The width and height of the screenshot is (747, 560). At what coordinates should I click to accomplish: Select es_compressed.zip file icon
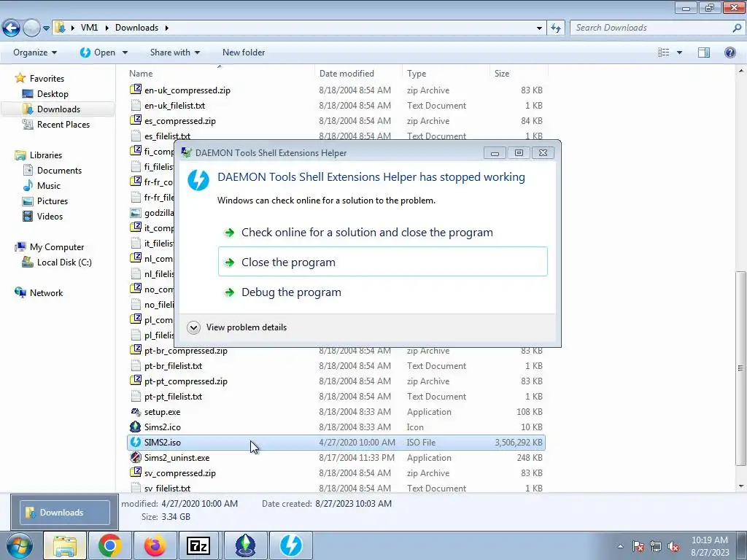(136, 120)
